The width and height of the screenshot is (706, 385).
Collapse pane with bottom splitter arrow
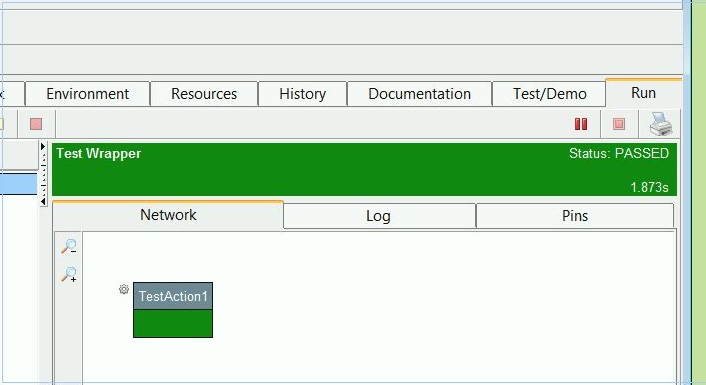click(x=43, y=201)
